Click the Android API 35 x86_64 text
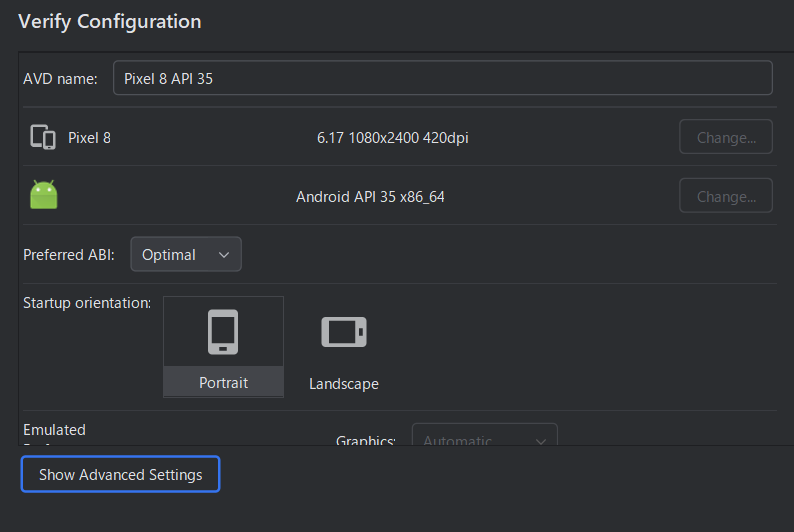 coord(370,196)
